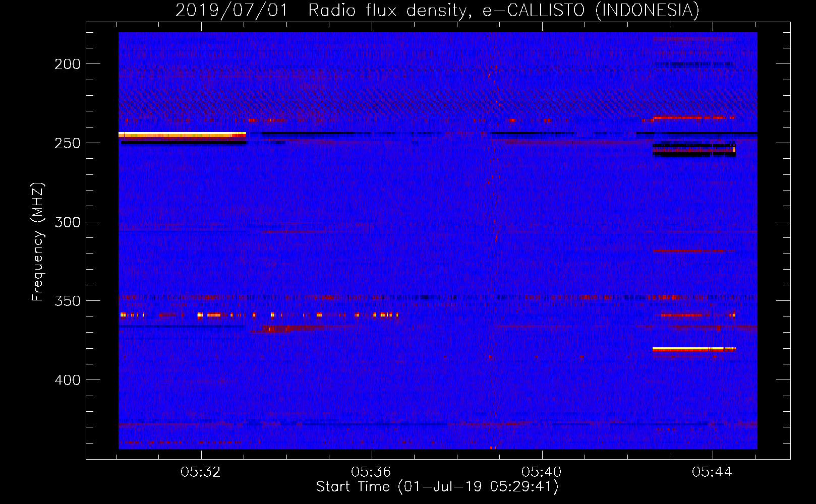Click the 05:32 time tick label
Viewport: 816px width, 504px height.
coord(201,472)
